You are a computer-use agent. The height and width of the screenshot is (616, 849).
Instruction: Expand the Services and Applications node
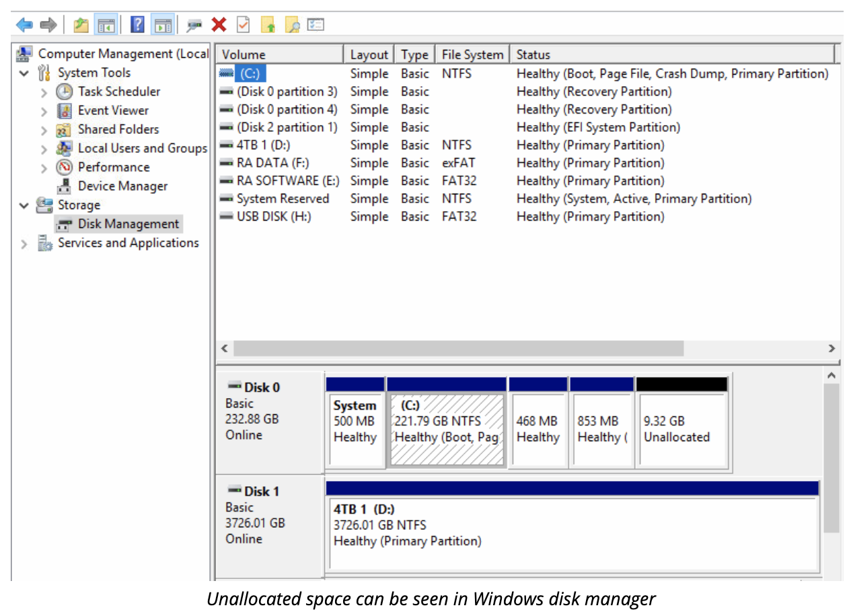(x=25, y=244)
